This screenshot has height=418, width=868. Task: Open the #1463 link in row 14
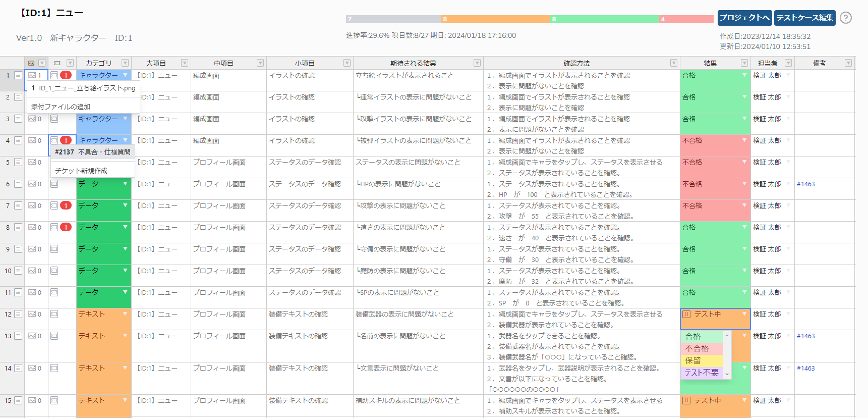click(806, 368)
